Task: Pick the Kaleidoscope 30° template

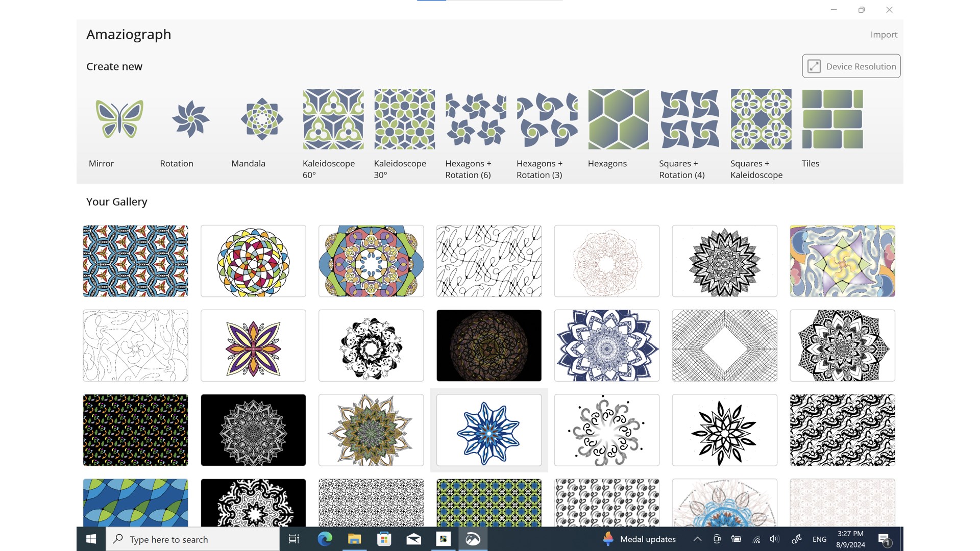Action: tap(404, 119)
